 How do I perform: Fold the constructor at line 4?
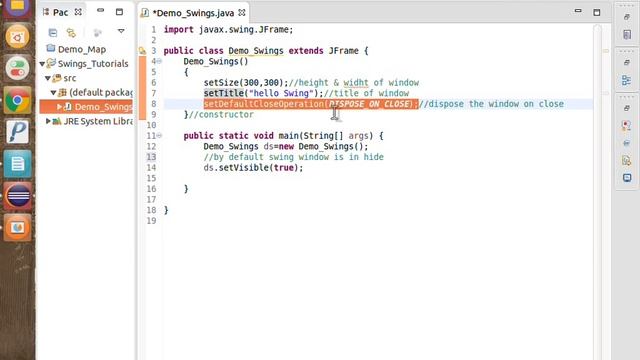tap(159, 61)
